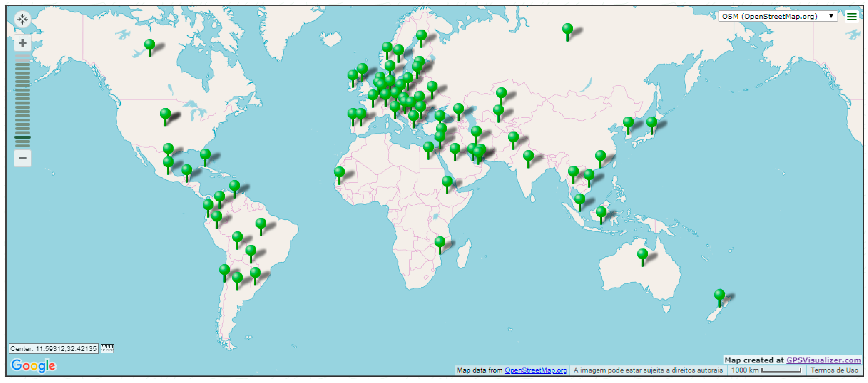Screen dimensions: 868x383
Task: Zoom in with the plus button
Action: tap(23, 43)
